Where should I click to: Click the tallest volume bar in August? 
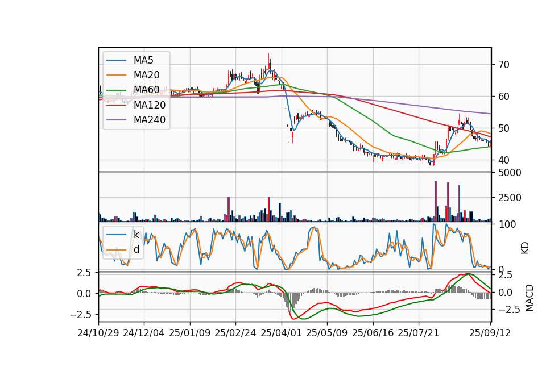point(436,201)
